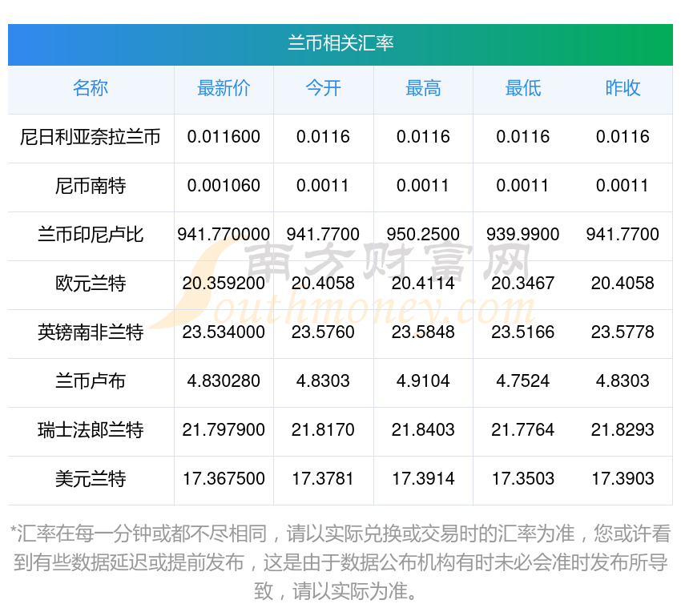The image size is (681, 616).
Task: Click the low value 21.7764
Action: 523,430
